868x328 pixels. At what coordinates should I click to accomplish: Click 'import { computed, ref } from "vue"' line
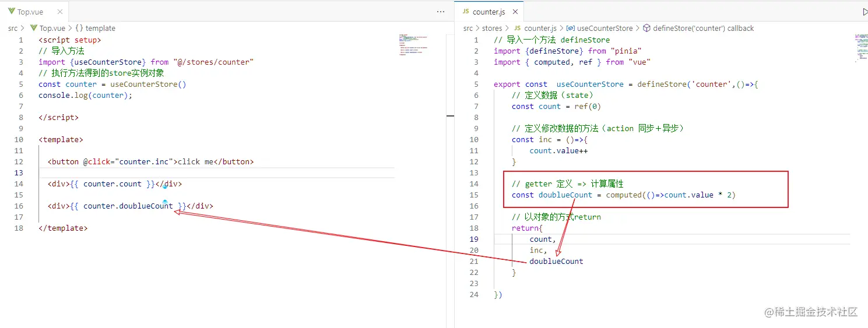[572, 62]
